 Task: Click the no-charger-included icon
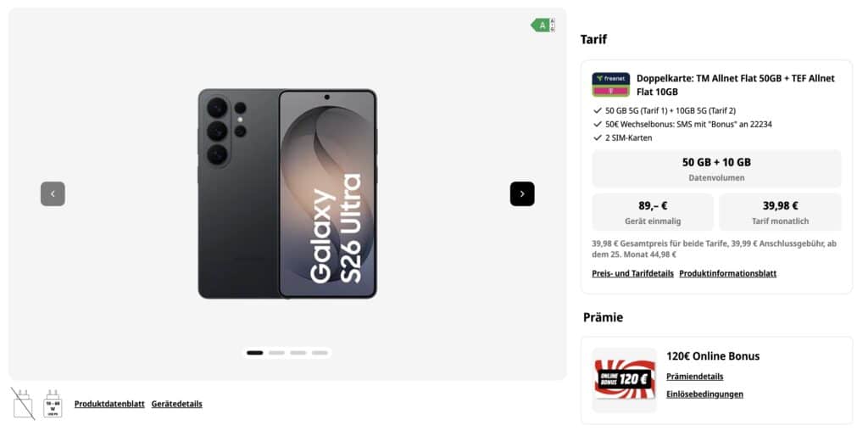tap(23, 404)
